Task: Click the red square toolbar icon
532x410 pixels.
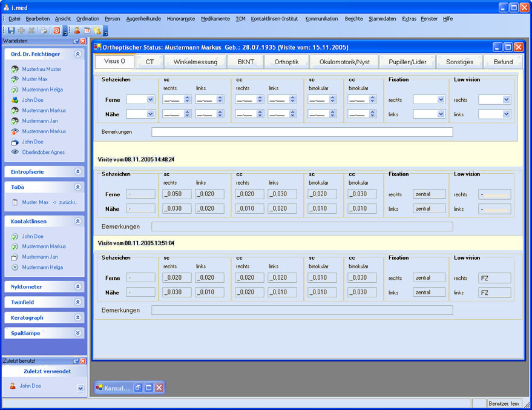Action: click(x=56, y=30)
